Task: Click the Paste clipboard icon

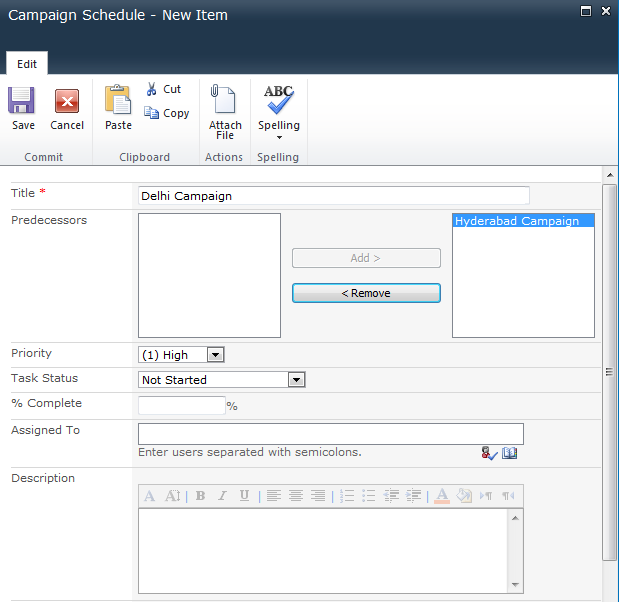Action: [x=118, y=99]
